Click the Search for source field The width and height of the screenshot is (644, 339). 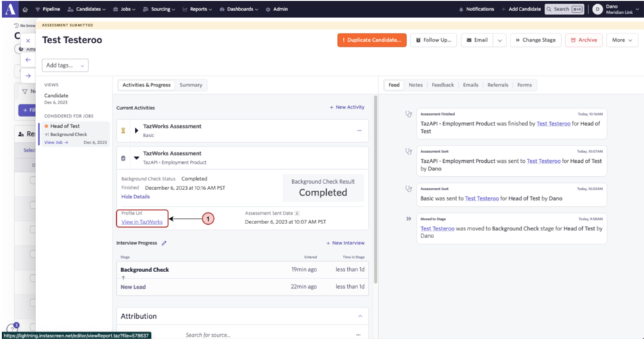[x=208, y=335]
